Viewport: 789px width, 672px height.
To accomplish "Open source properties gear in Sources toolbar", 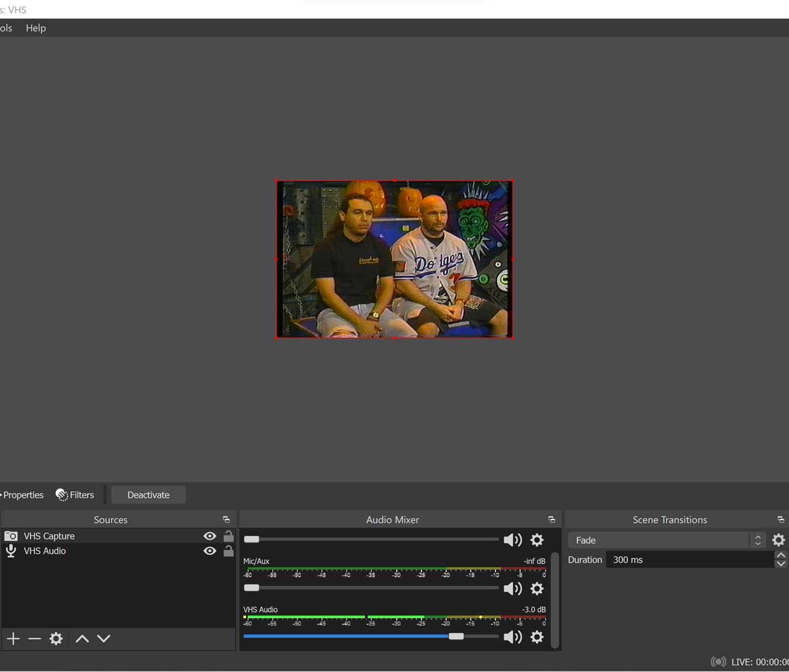I will [x=57, y=638].
